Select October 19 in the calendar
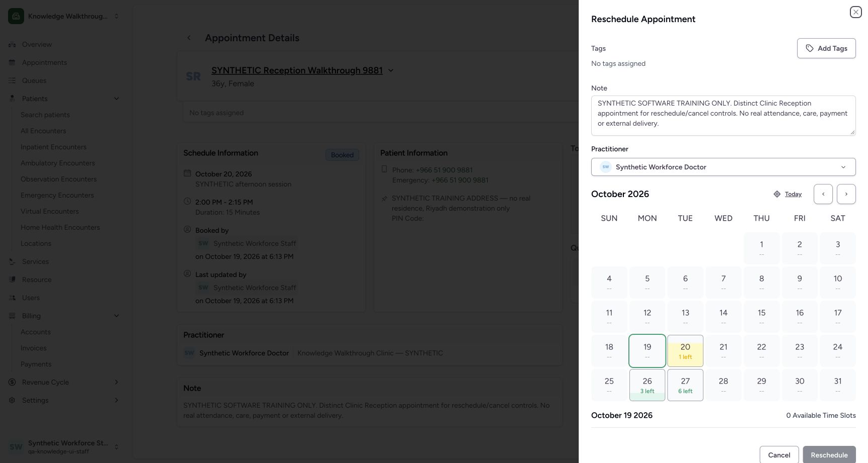The image size is (868, 463). coord(647,351)
